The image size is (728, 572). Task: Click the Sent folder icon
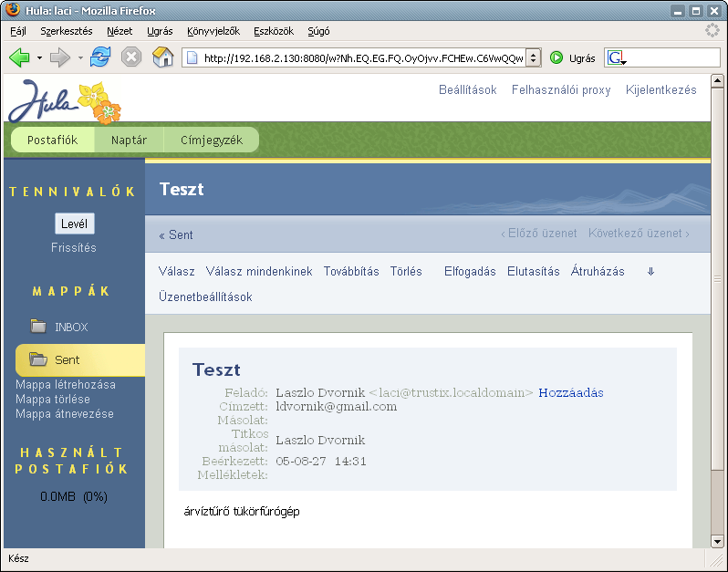coord(38,359)
